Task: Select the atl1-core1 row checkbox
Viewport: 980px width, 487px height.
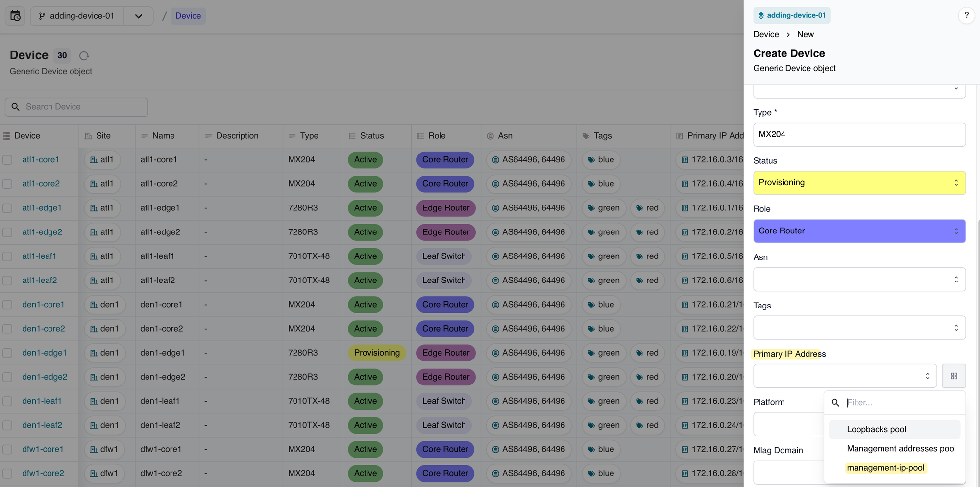Action: 7,160
